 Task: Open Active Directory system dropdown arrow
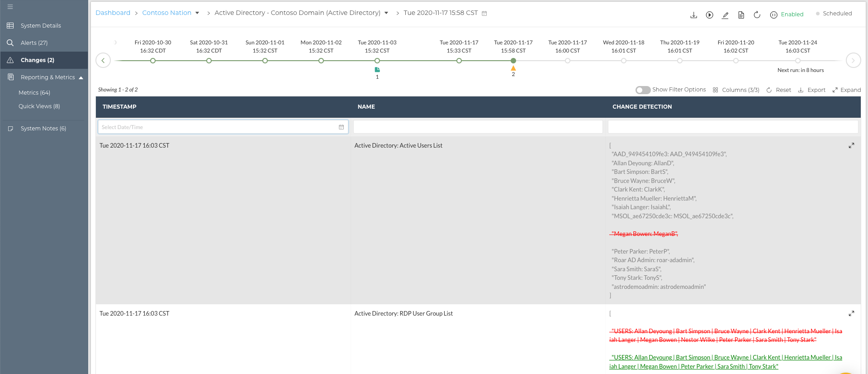[386, 13]
